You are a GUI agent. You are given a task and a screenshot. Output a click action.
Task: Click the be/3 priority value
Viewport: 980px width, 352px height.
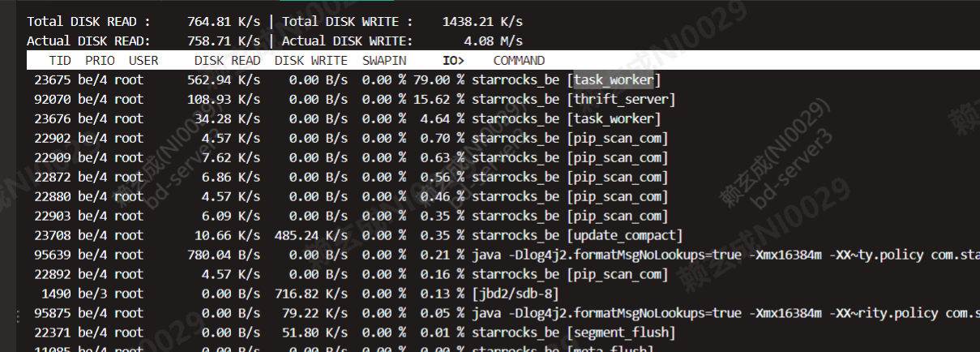[92, 294]
